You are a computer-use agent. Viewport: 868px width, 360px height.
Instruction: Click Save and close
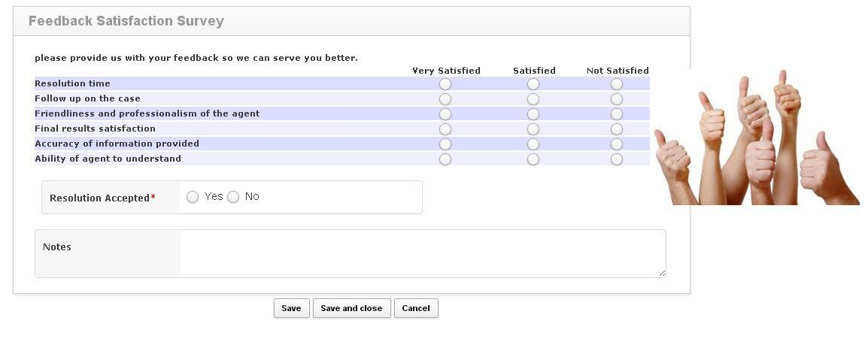351,308
